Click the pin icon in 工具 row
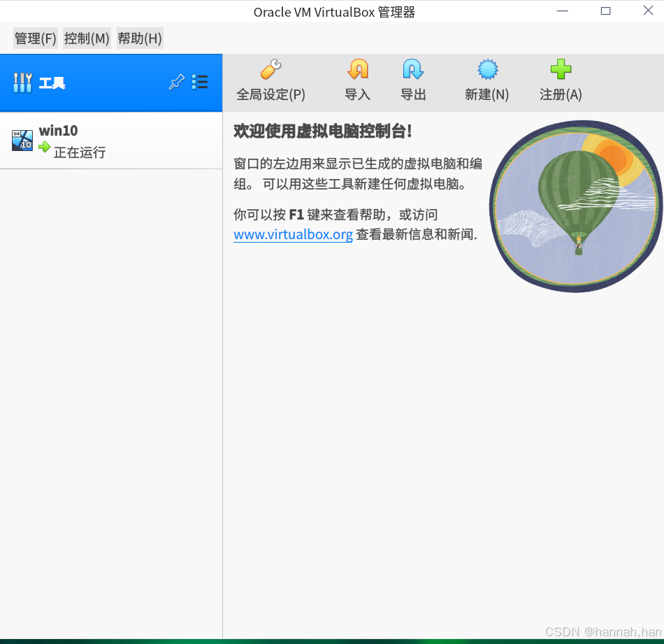 pos(177,82)
